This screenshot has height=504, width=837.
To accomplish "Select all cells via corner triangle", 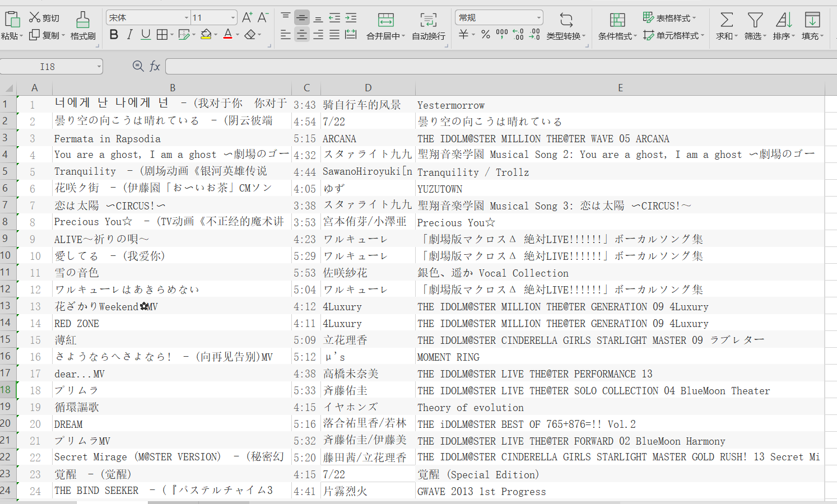I will [8, 88].
